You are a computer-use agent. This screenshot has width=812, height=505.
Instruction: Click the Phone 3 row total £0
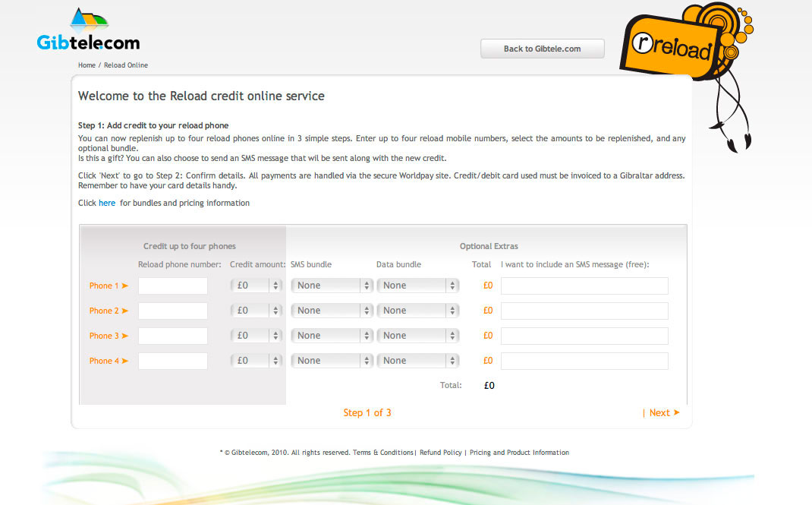coord(488,336)
